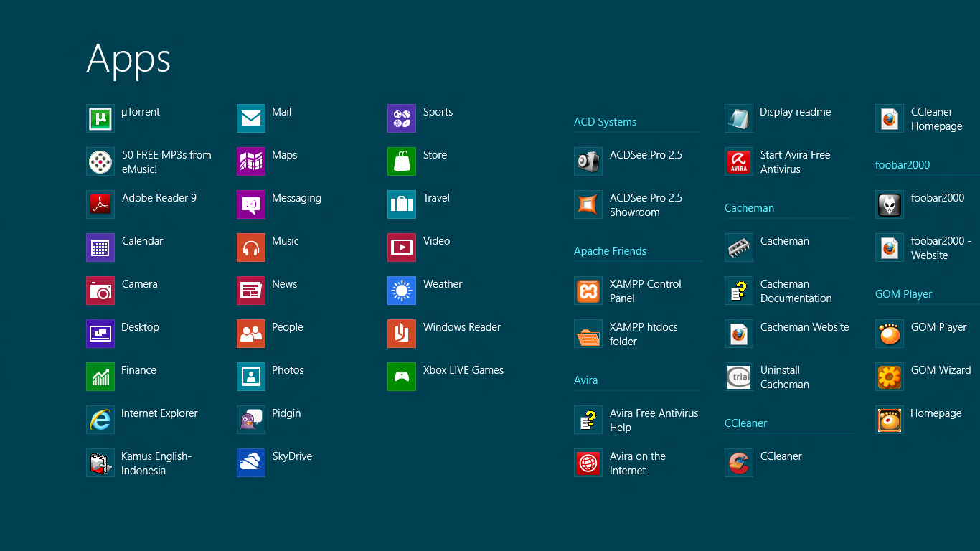The height and width of the screenshot is (551, 980).
Task: Launch the ACDSee Pro 2.5 icon
Action: [588, 161]
